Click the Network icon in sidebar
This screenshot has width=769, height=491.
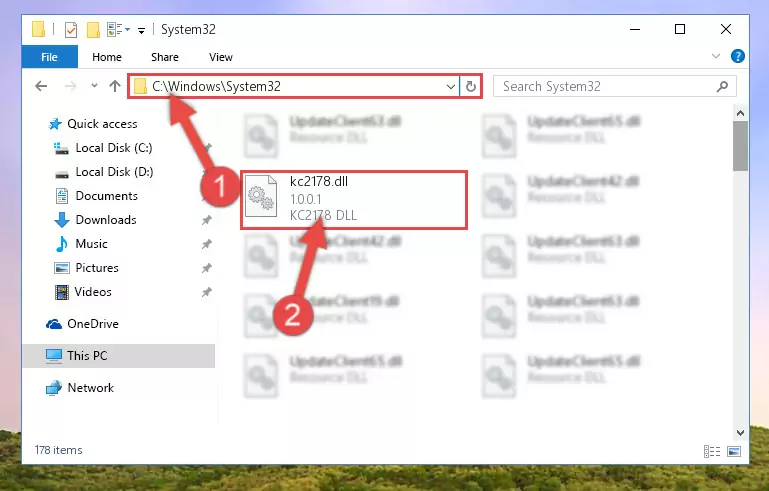pos(54,388)
